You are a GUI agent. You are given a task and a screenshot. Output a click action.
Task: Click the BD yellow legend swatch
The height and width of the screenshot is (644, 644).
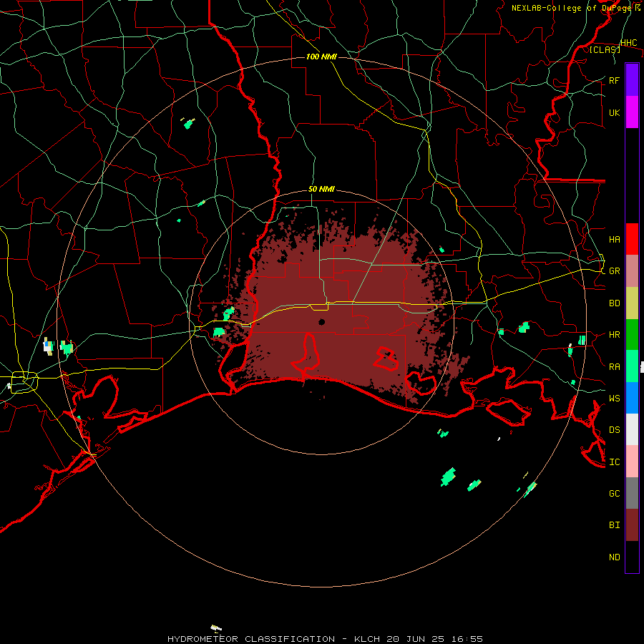(632, 303)
